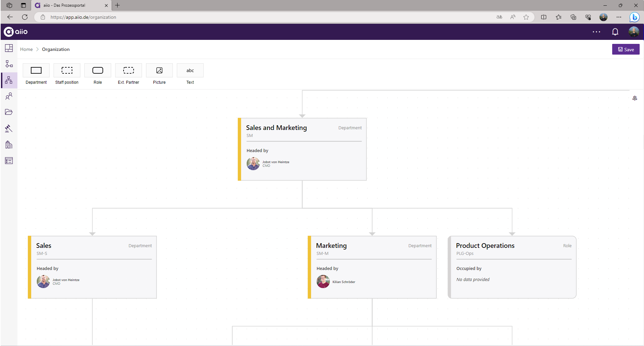This screenshot has width=644, height=346.
Task: Click the form list icon at sidebar bottom
Action: [x=9, y=160]
